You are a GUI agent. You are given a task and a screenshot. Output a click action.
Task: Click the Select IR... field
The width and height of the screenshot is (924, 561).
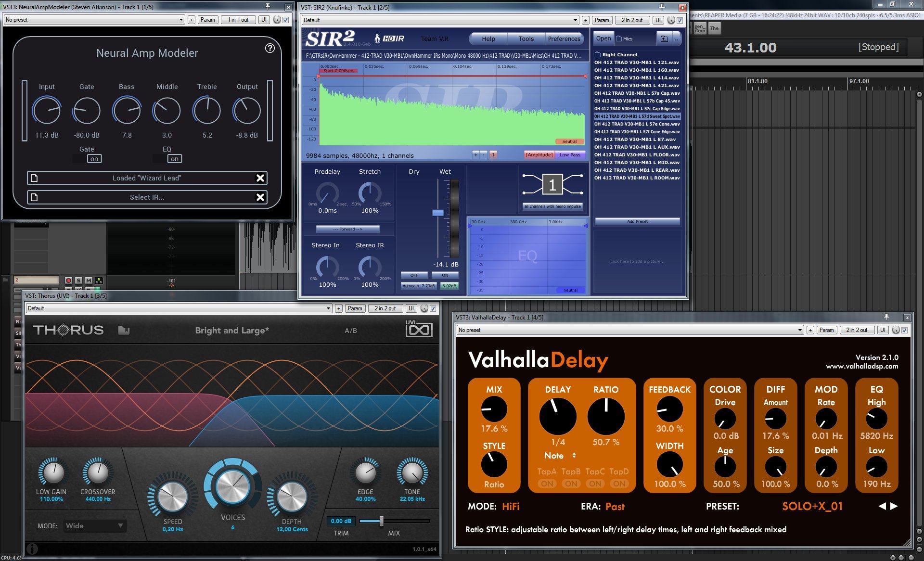coord(147,197)
